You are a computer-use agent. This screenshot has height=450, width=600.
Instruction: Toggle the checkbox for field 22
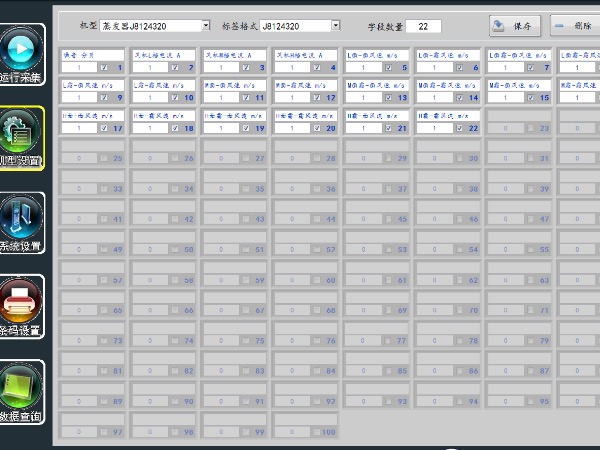click(x=459, y=129)
